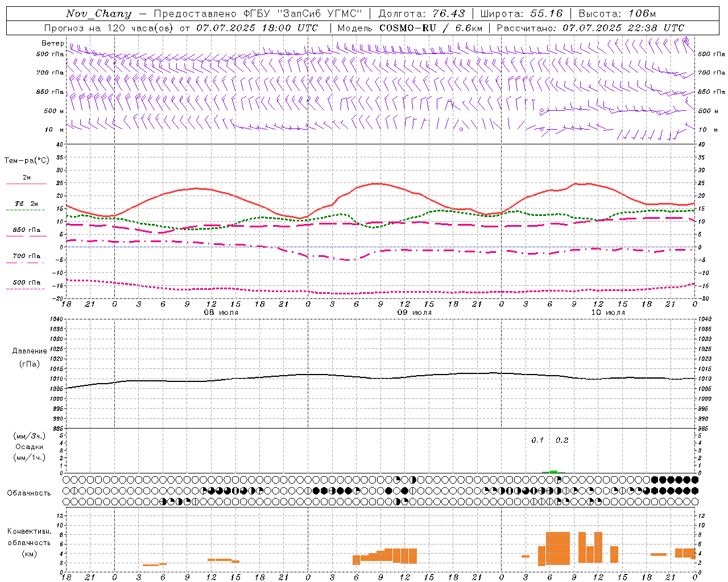Select the forecast start 07.07.2025 18:00 UTC
Screen dimensions: 728x582
click(x=257, y=28)
